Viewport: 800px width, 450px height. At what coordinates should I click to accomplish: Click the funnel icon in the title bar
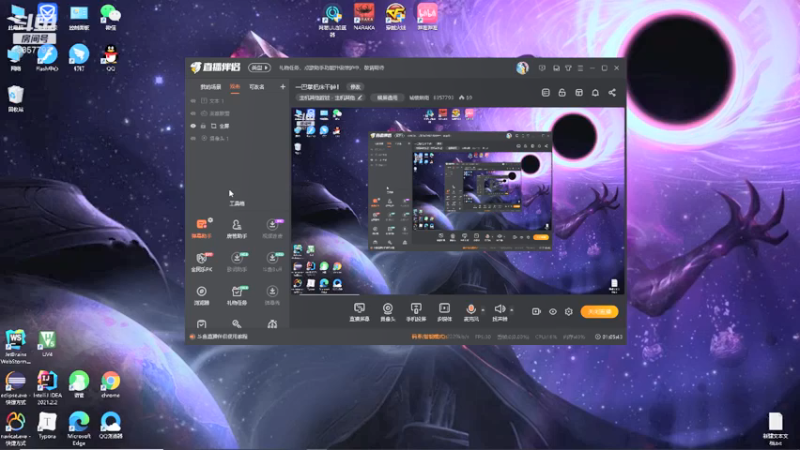coord(568,68)
